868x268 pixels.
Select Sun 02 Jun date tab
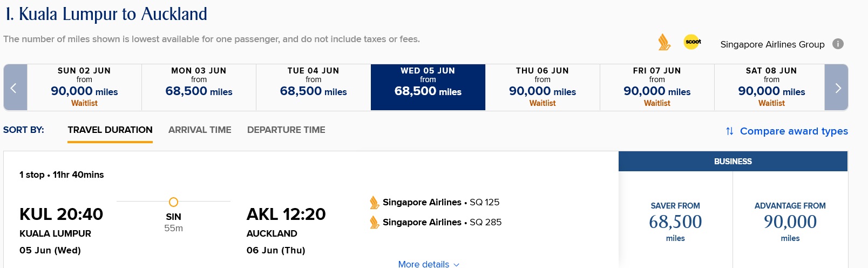pos(84,88)
